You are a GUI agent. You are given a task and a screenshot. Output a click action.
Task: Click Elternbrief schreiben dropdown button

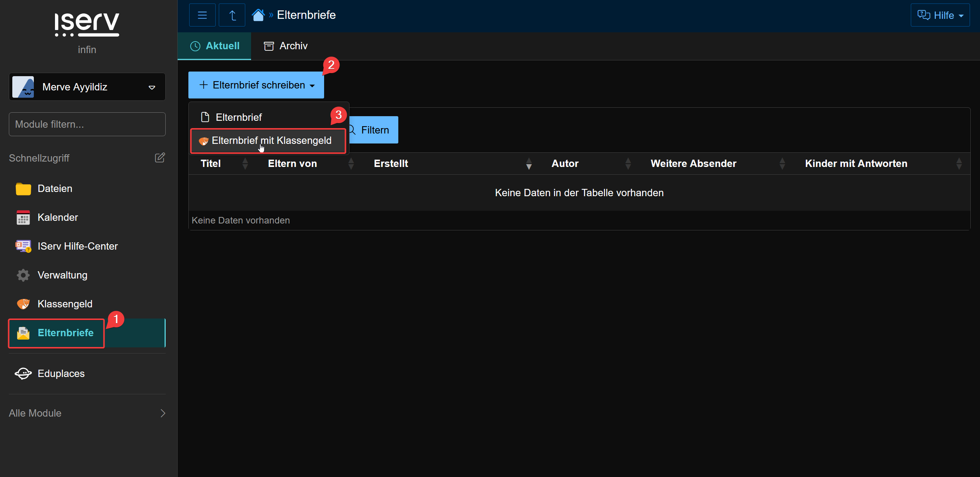pyautogui.click(x=256, y=85)
